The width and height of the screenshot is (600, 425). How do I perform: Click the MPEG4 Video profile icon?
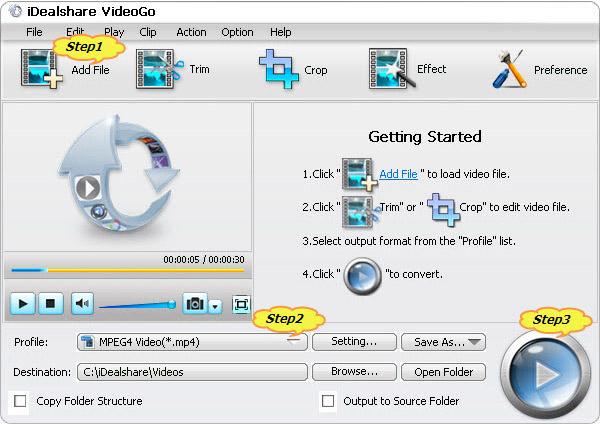click(x=87, y=342)
